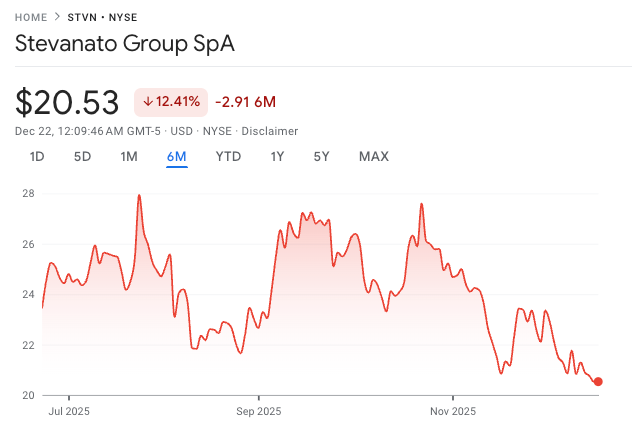Click the Sep 2025 axis label

click(x=258, y=411)
